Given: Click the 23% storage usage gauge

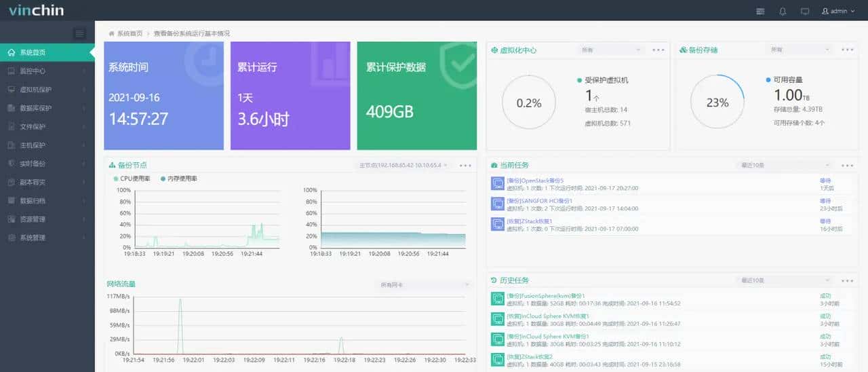Looking at the screenshot, I should tap(717, 103).
